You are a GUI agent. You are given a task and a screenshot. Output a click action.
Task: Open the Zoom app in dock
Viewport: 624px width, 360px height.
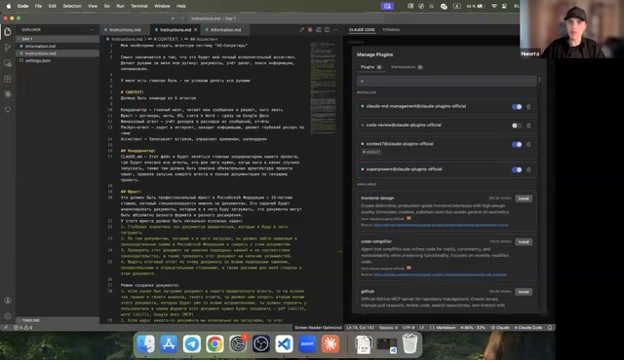click(x=307, y=344)
